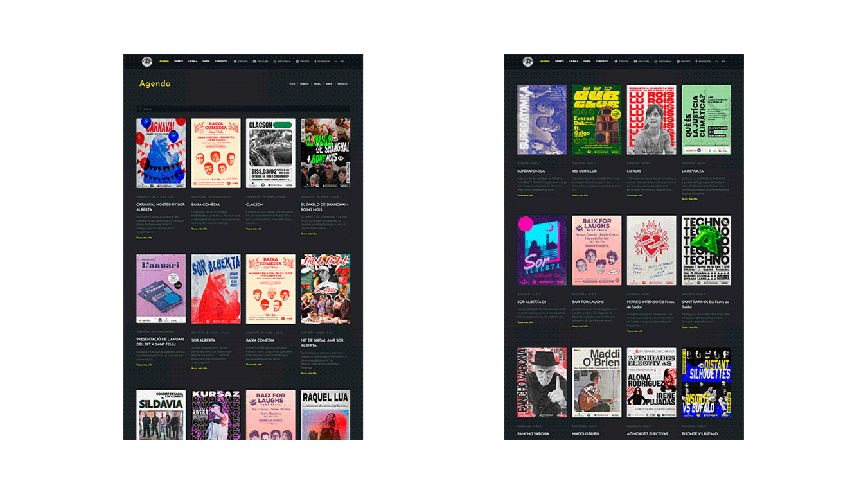The height and width of the screenshot is (488, 868).
Task: Click the Cerca search input field
Action: click(193, 108)
